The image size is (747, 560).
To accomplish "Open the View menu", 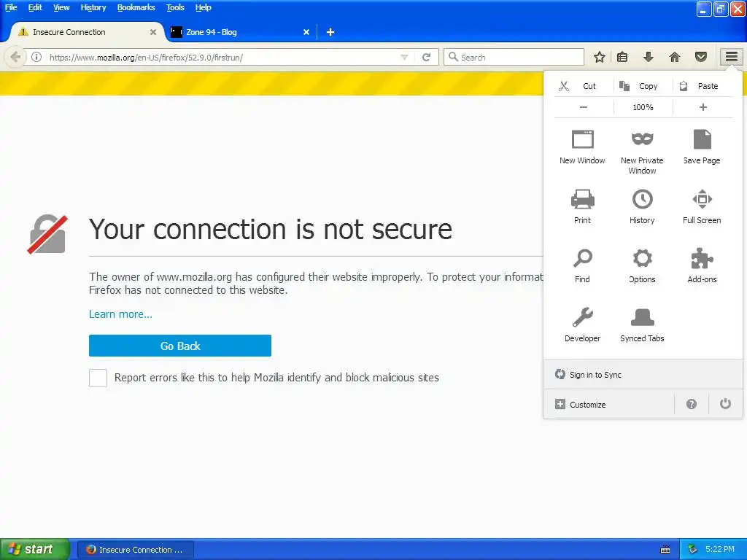I will (x=61, y=7).
